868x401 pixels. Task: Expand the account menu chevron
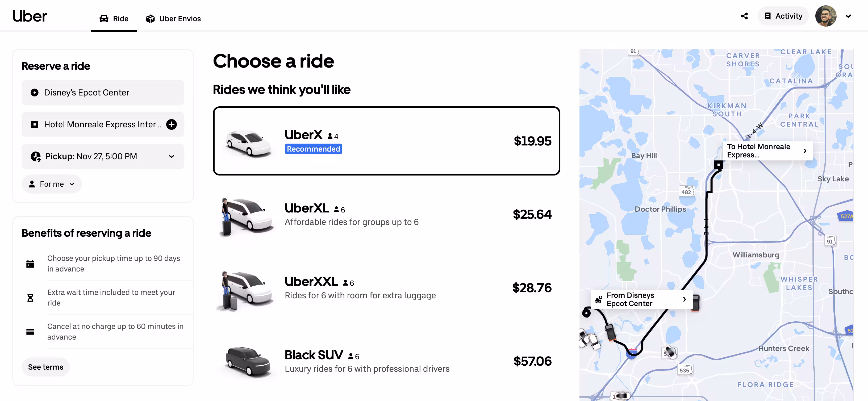click(x=848, y=16)
